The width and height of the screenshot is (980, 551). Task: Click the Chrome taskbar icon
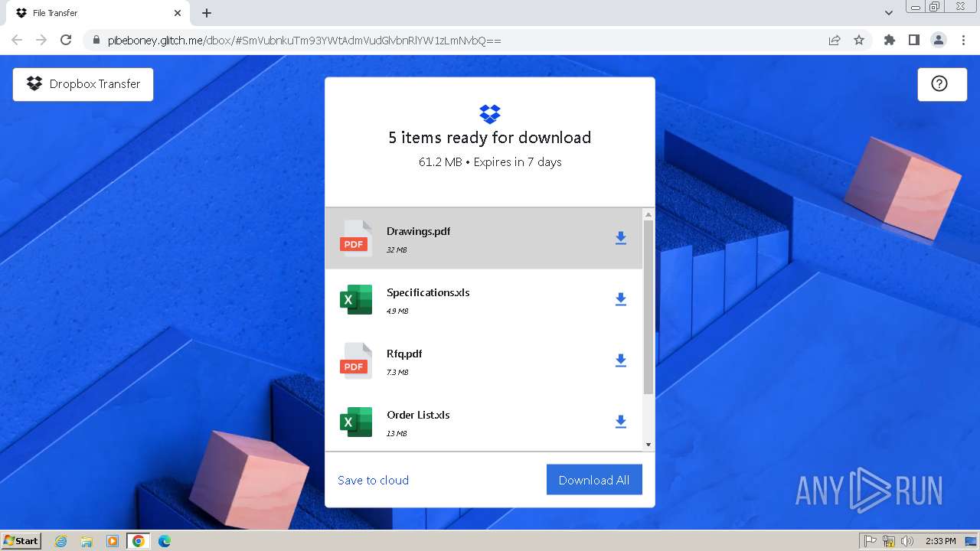pos(139,541)
